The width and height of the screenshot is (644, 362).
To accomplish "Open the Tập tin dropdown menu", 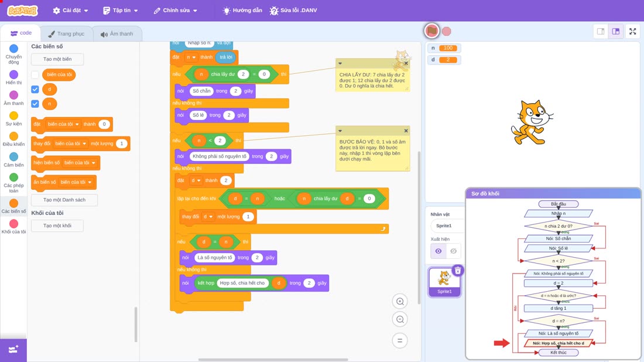I will pyautogui.click(x=121, y=11).
